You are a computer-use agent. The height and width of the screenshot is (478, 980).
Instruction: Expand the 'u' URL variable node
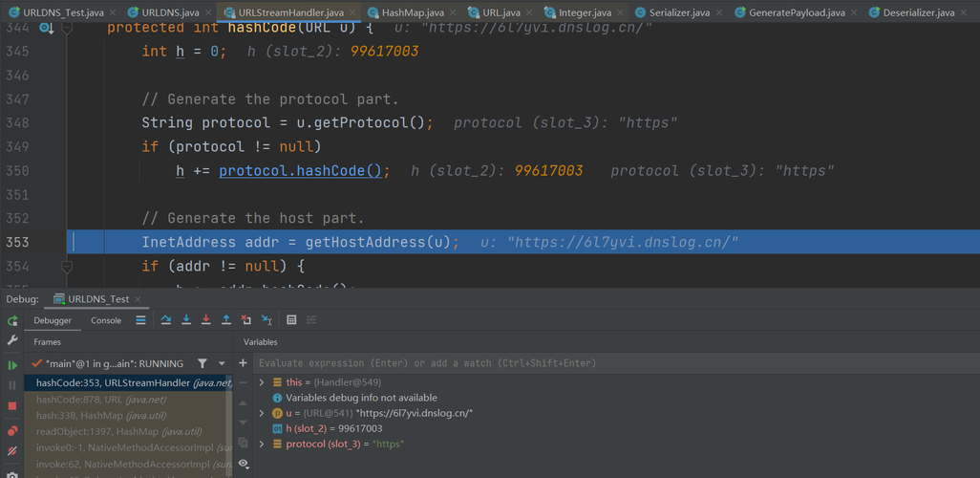click(x=263, y=413)
